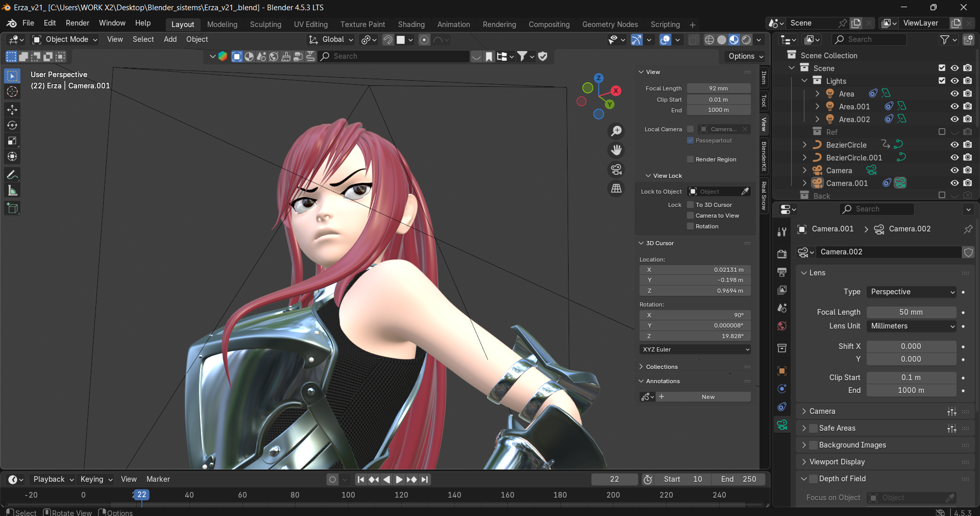Select the Move tool in toolbar
This screenshot has width=980, height=516.
(x=12, y=109)
